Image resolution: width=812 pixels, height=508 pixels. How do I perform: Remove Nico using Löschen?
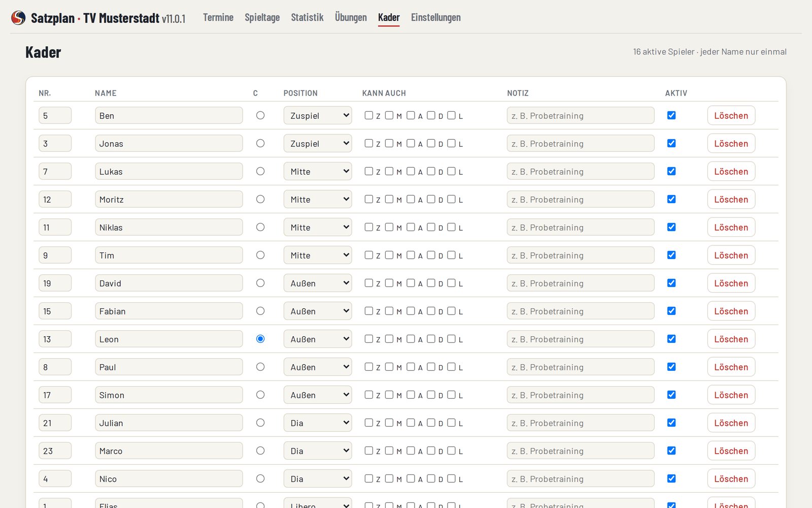[731, 479]
